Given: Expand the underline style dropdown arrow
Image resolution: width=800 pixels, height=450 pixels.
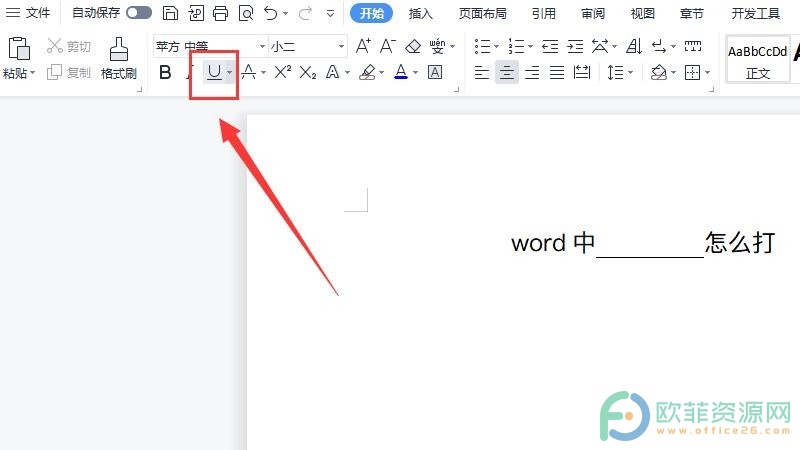Looking at the screenshot, I should tap(230, 72).
